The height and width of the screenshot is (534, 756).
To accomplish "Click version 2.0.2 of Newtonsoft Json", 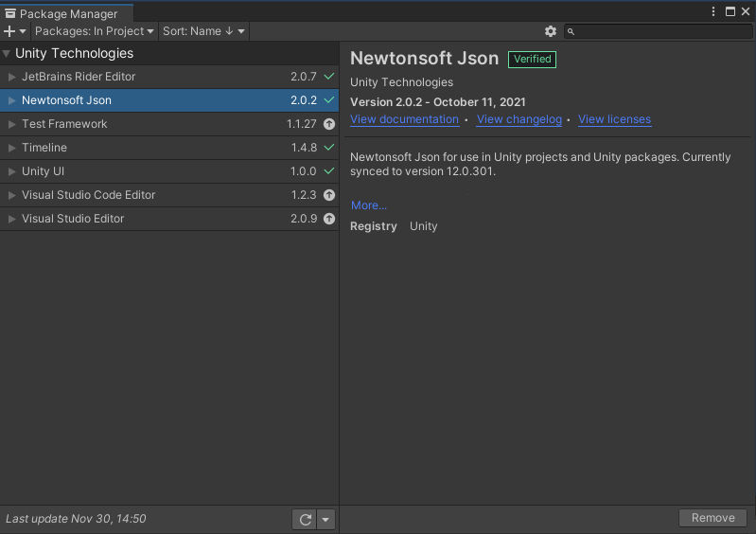I will coord(304,100).
